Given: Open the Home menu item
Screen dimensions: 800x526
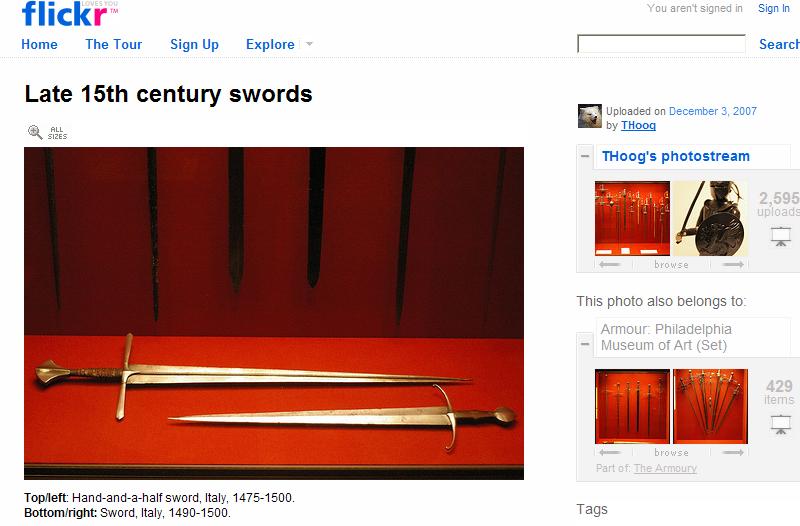Looking at the screenshot, I should coord(39,44).
